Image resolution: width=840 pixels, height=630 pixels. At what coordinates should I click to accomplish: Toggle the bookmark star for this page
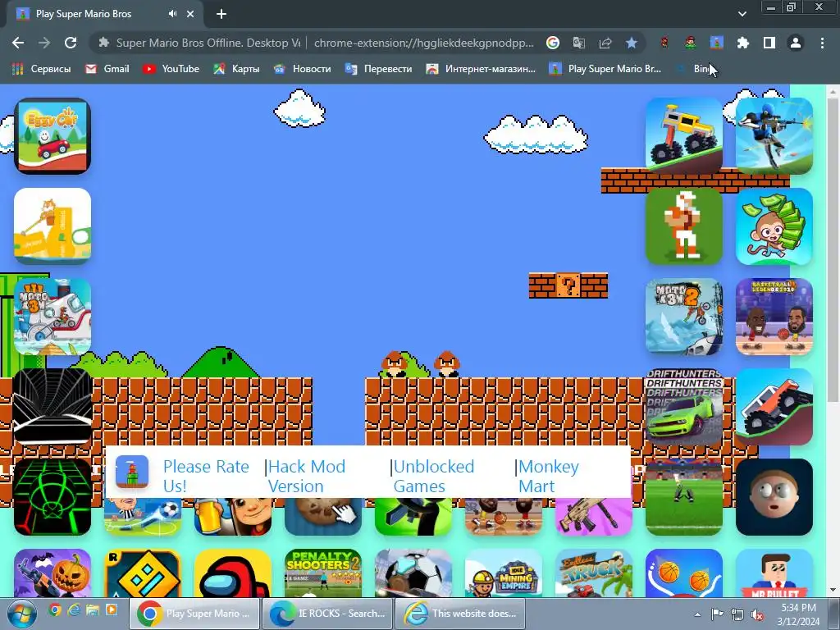pos(632,43)
